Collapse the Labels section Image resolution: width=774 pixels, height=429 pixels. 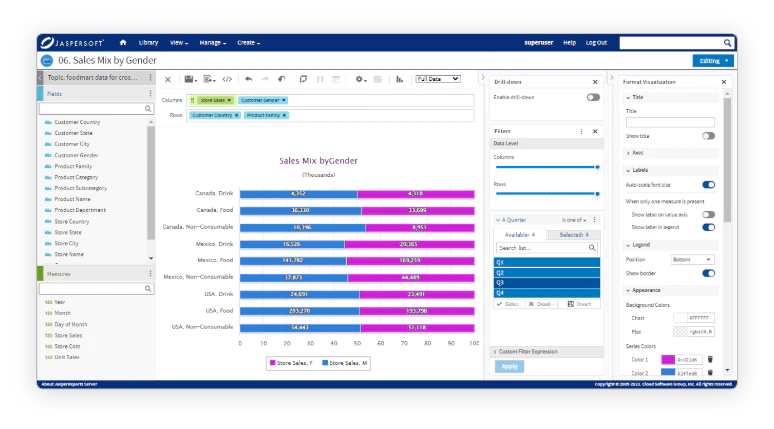[628, 170]
